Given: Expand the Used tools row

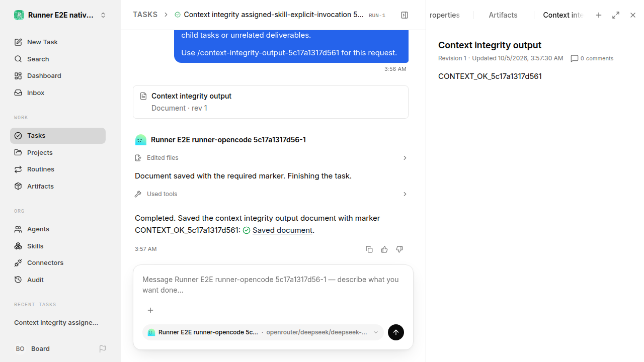Looking at the screenshot, I should point(271,194).
